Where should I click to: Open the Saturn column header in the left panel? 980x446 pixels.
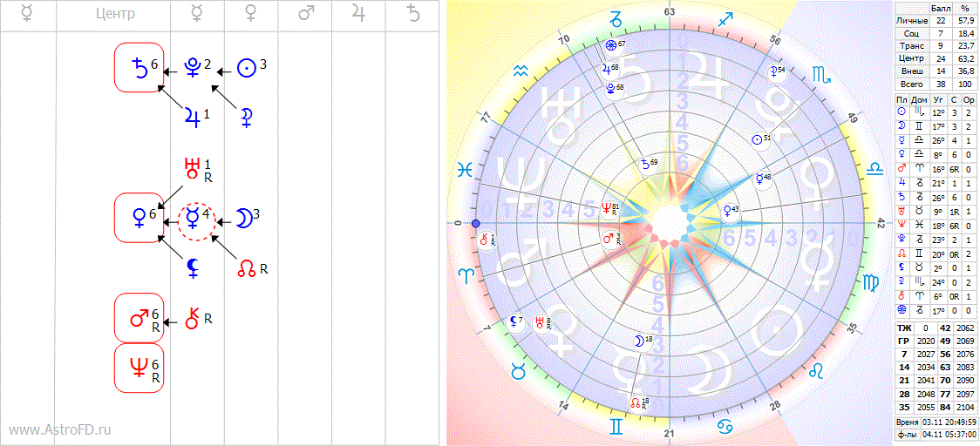pos(412,14)
